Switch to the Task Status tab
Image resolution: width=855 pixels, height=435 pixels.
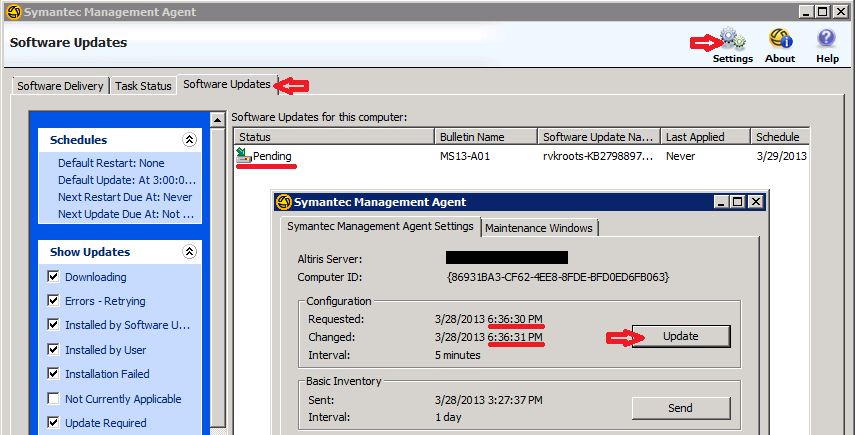(x=143, y=86)
